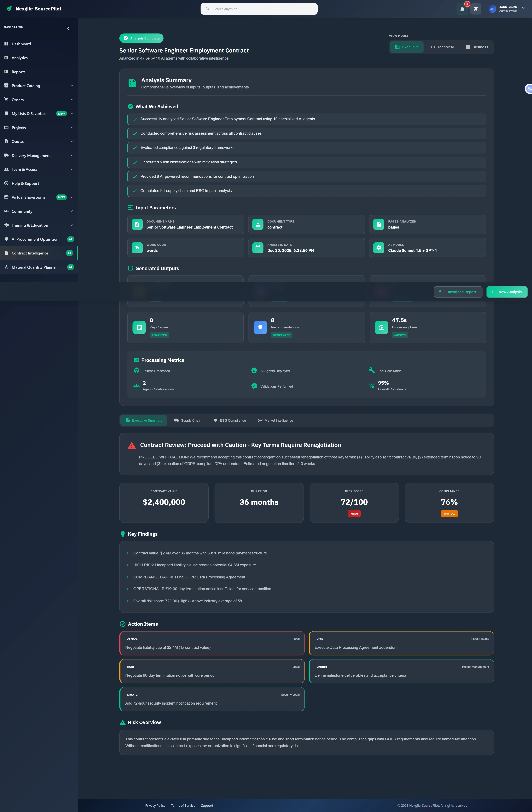Open the notifications bell
532x812 pixels.
click(462, 9)
